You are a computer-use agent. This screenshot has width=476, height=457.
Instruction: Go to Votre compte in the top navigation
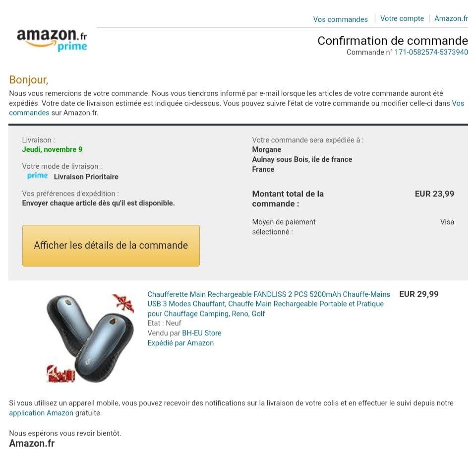[402, 19]
